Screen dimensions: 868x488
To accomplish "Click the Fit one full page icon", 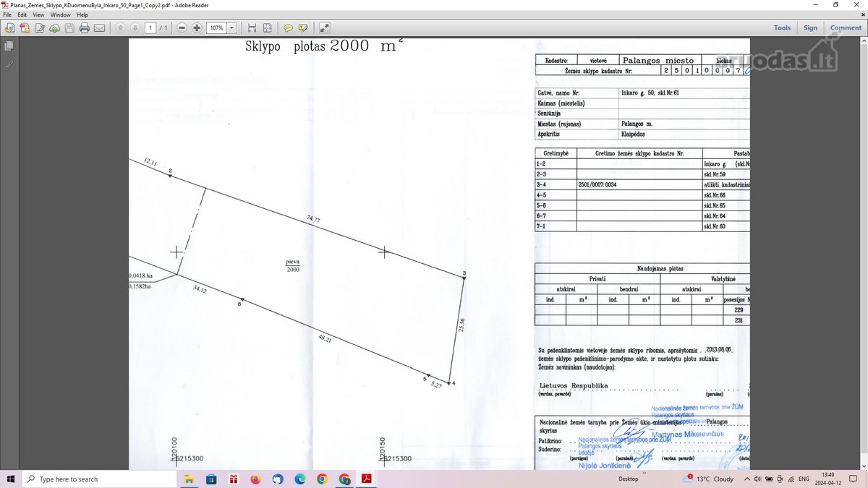I will click(x=268, y=28).
